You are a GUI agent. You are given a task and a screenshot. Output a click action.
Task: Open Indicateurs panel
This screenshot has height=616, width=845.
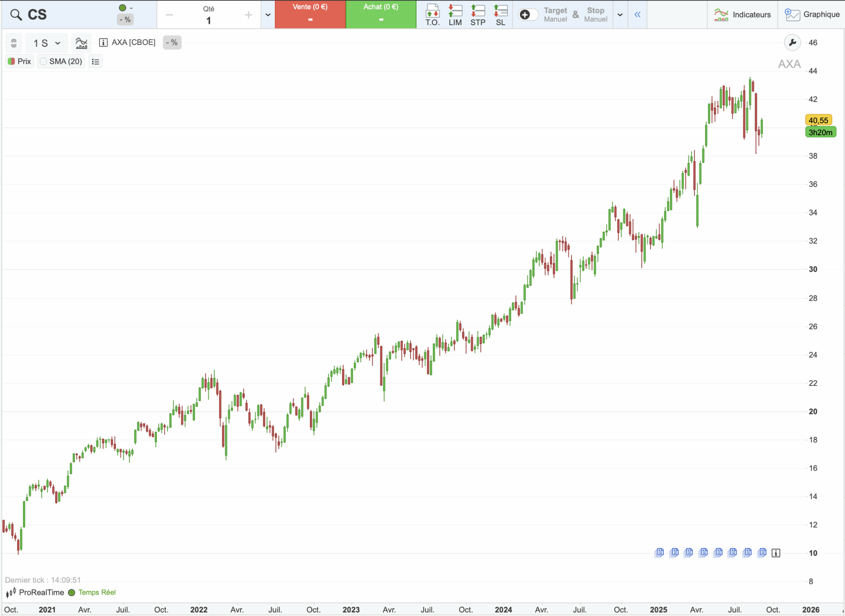pos(742,14)
